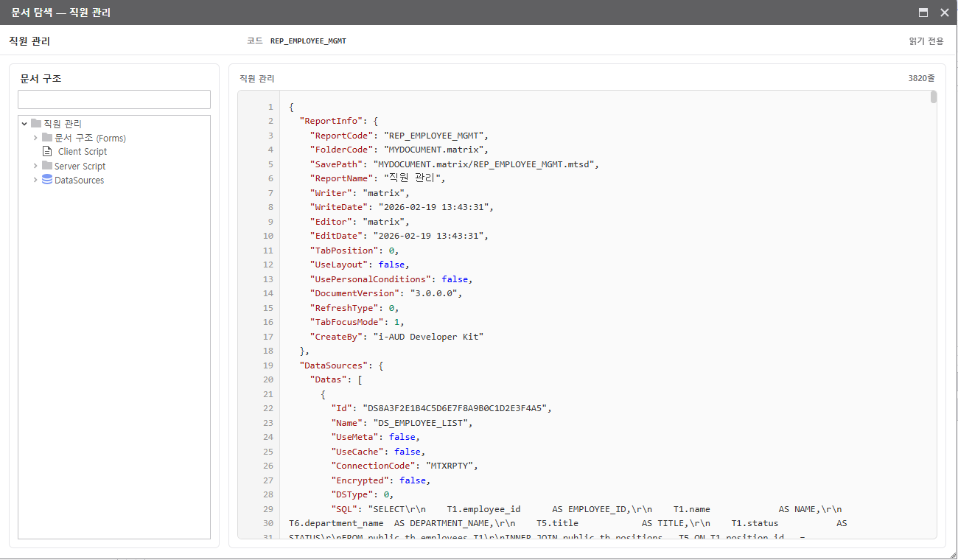Click the "UseCache" line in code

(x=378, y=452)
